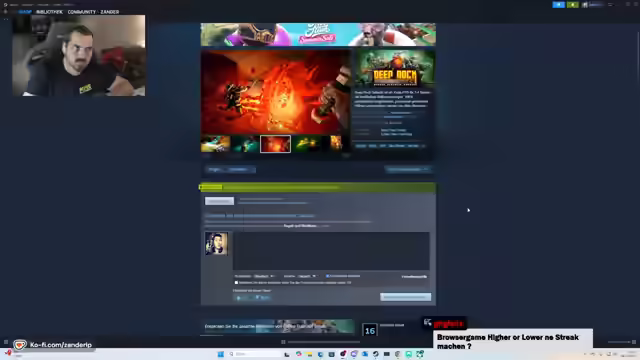Screen dimensions: 640x360
Task: Open the age rating 16 badge
Action: 370,330
